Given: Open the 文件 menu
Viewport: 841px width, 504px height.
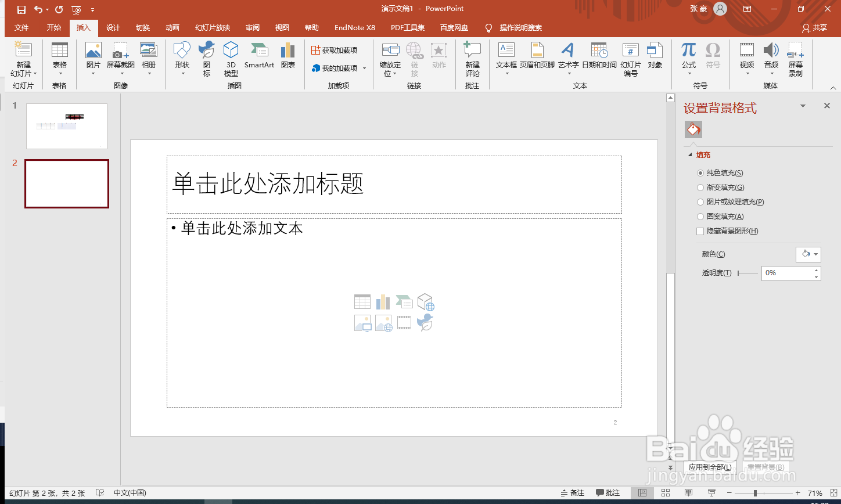Looking at the screenshot, I should [21, 28].
